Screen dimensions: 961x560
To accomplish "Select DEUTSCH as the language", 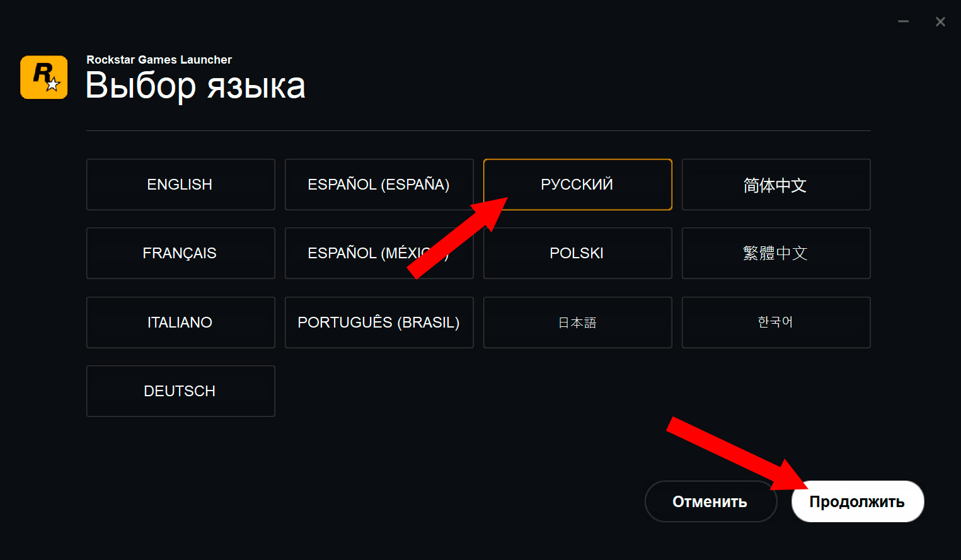I will point(180,391).
